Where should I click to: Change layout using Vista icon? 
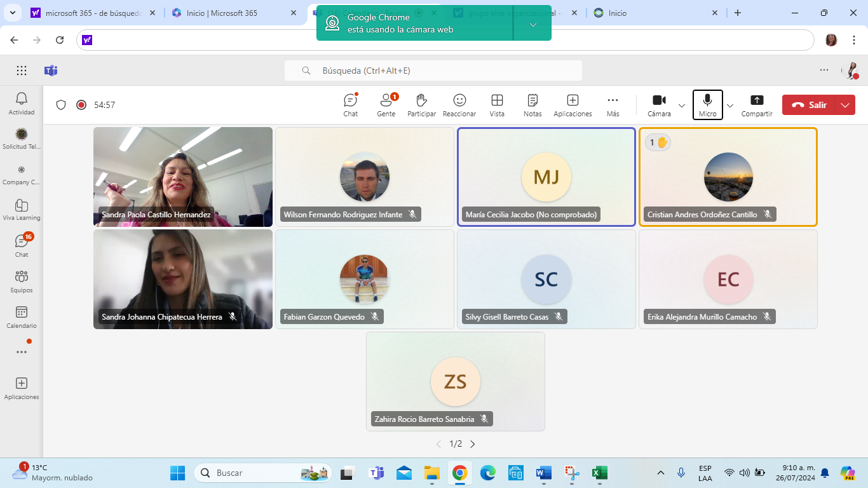(497, 105)
